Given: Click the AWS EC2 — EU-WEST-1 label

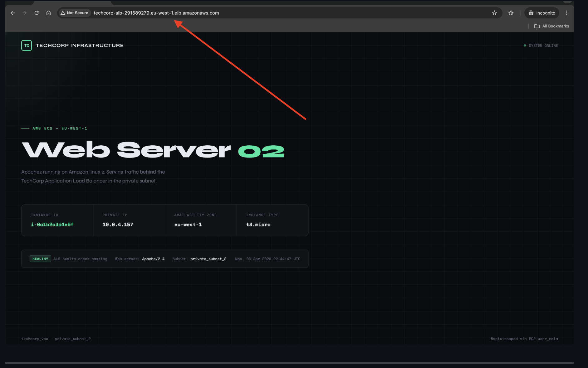Looking at the screenshot, I should pos(60,128).
